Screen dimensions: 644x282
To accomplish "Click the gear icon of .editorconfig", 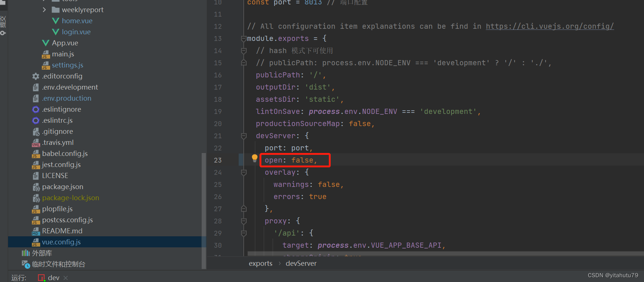I will point(36,76).
